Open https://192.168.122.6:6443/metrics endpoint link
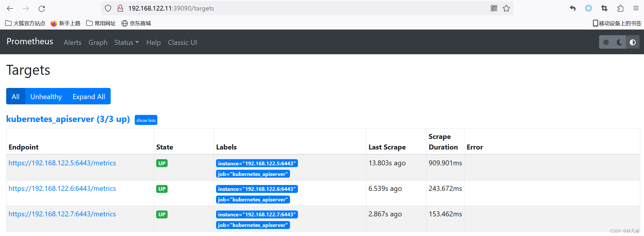The width and height of the screenshot is (644, 236). click(62, 189)
